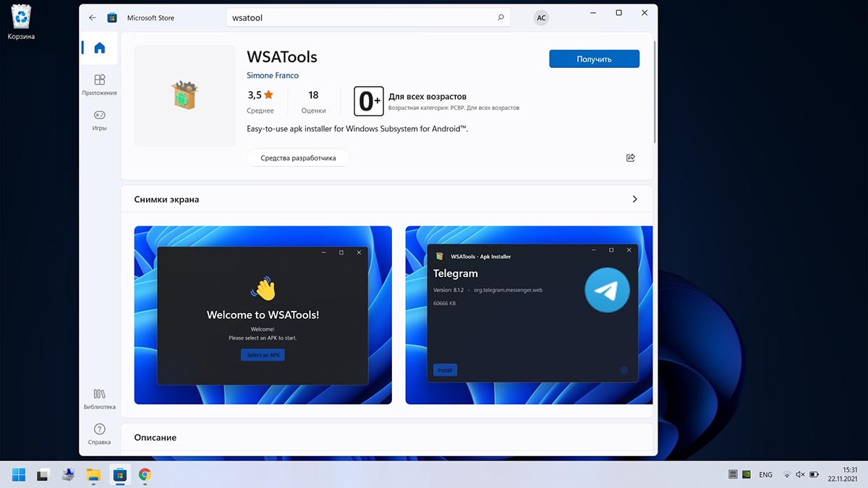Image resolution: width=868 pixels, height=488 pixels.
Task: Click the Средства разработчика tag
Action: pos(298,158)
